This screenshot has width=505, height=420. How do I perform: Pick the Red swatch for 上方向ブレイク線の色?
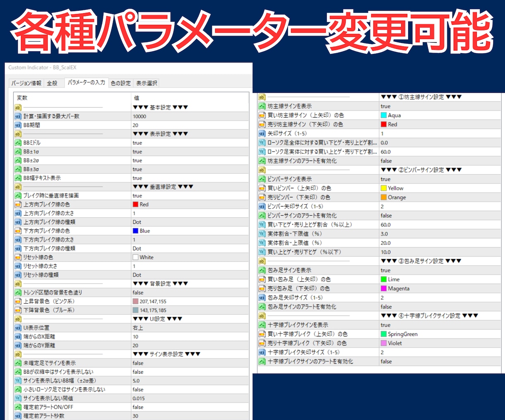(x=135, y=204)
